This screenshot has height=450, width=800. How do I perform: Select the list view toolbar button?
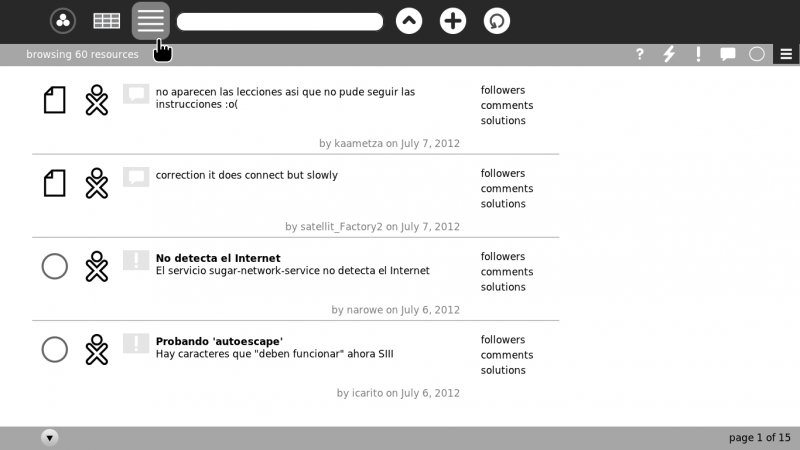[151, 21]
